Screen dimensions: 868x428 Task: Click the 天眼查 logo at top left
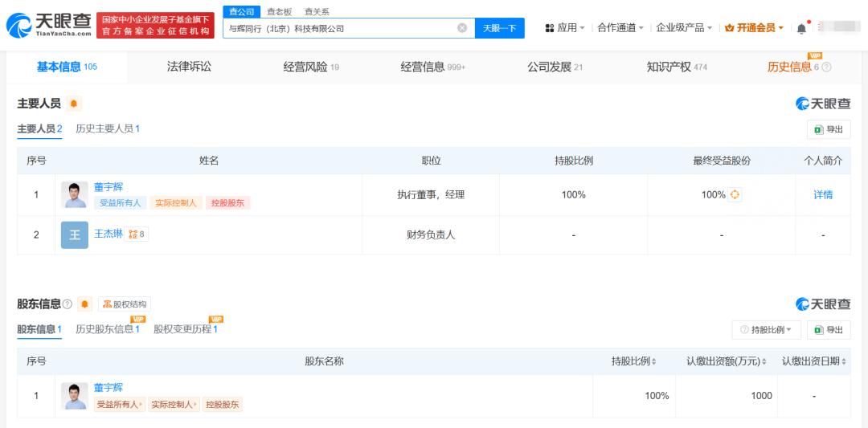(x=47, y=25)
